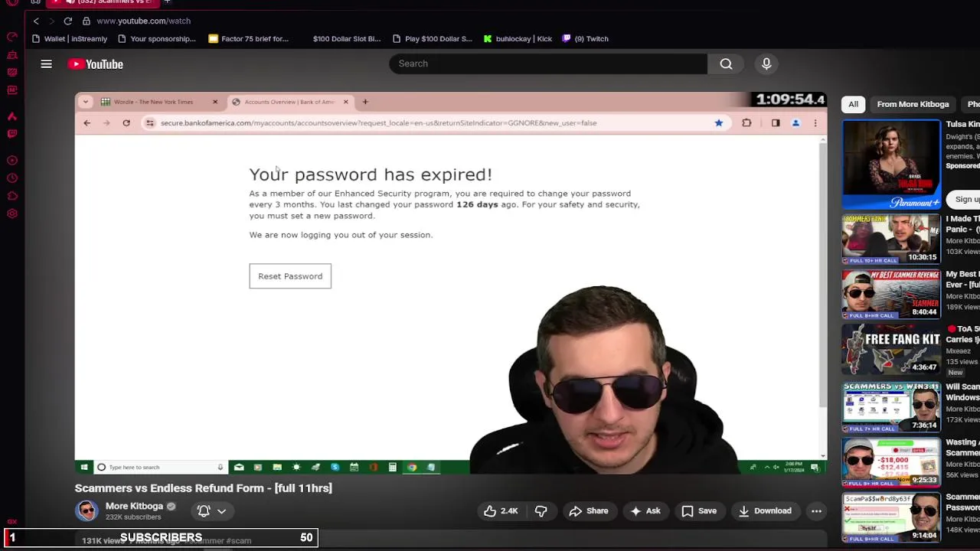Close the Accounts Overview tab
Screen dimensions: 980x551
pos(345,102)
